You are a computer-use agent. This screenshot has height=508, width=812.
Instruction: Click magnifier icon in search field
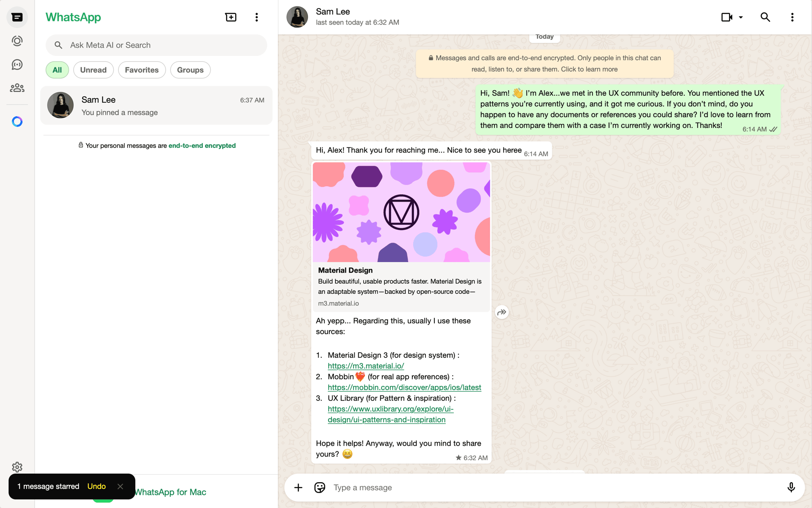pyautogui.click(x=58, y=45)
